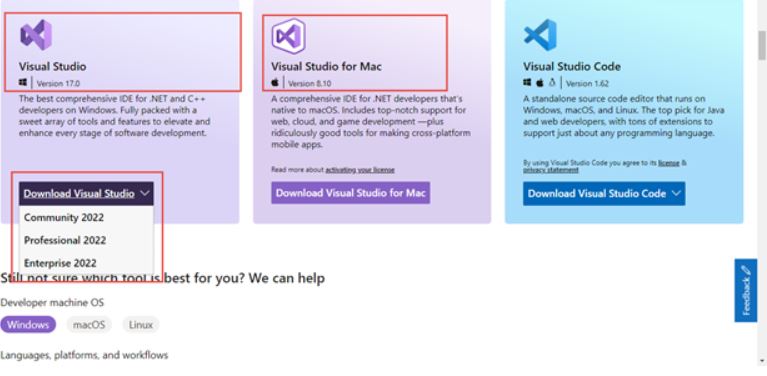Open the Feedback side tab

coord(745,290)
